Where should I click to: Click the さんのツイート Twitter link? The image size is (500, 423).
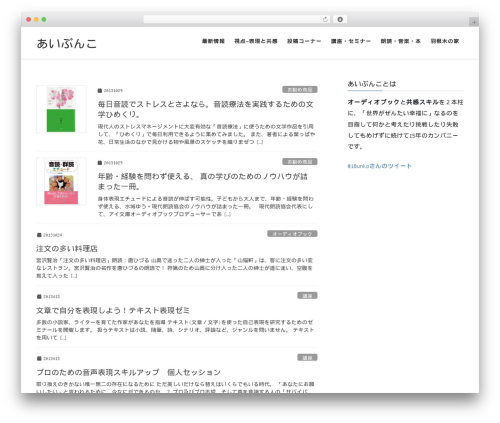(380, 166)
